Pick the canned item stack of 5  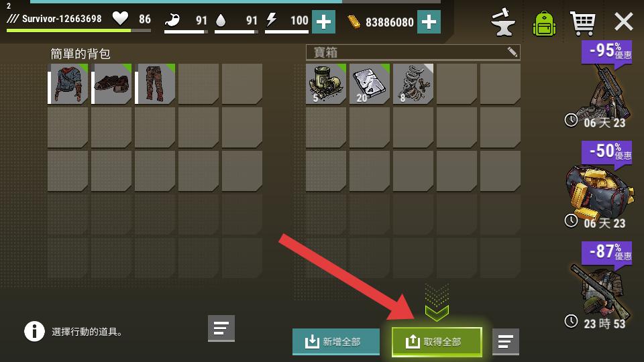pos(326,84)
